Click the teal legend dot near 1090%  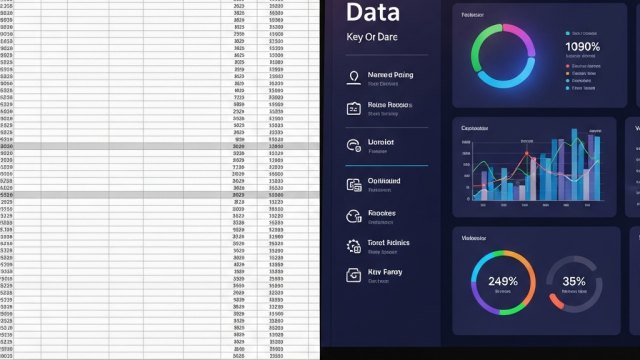coord(567,33)
